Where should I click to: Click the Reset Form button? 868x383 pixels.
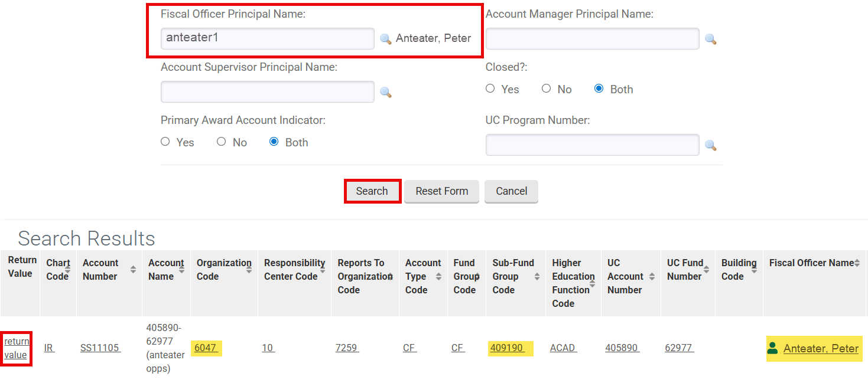[441, 191]
